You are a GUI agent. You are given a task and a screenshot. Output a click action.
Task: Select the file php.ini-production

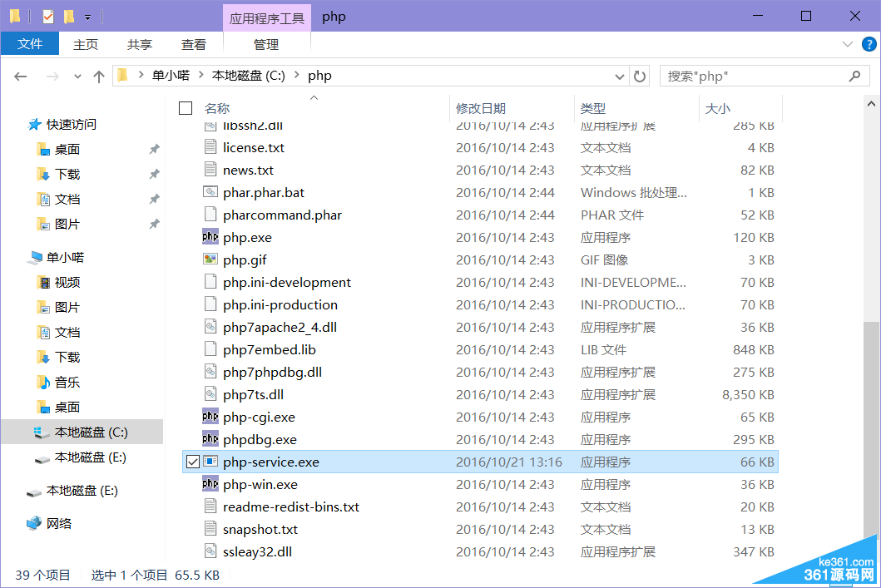280,304
